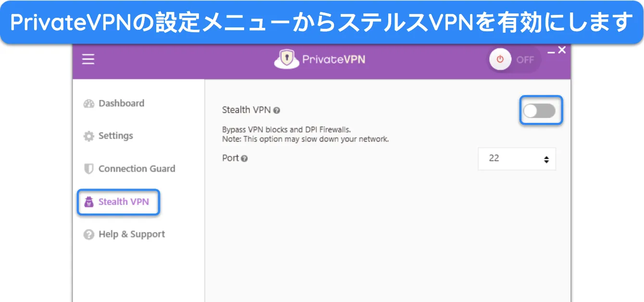The width and height of the screenshot is (644, 302).
Task: Open the Port dropdown showing 22
Action: pyautogui.click(x=517, y=158)
